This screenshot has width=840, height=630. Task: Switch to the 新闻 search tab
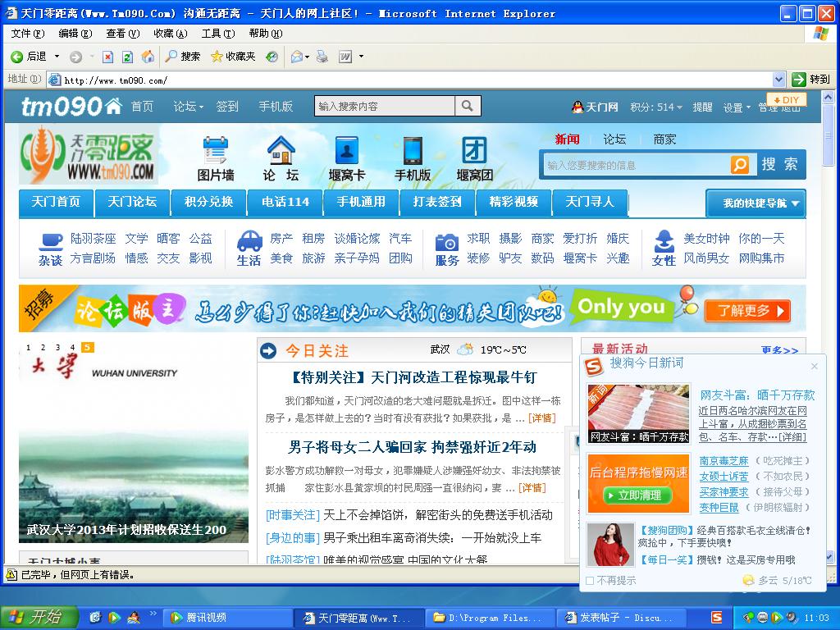coord(568,139)
